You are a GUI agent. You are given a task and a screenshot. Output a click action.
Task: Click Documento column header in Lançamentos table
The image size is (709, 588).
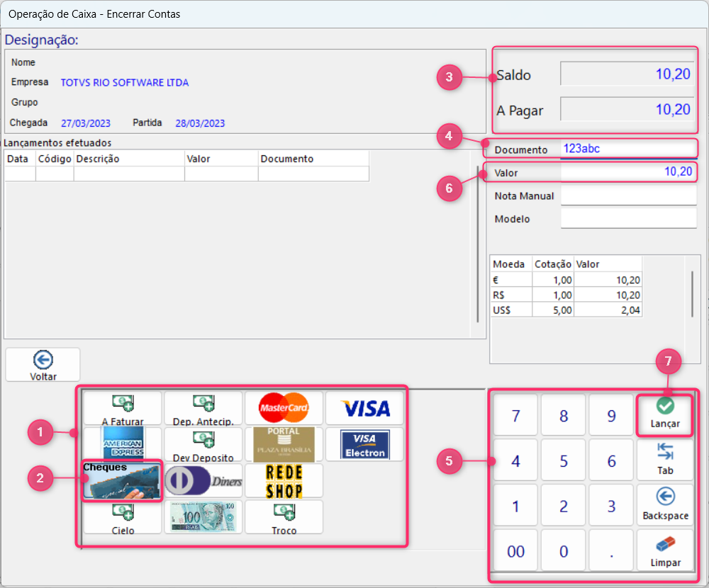point(314,159)
